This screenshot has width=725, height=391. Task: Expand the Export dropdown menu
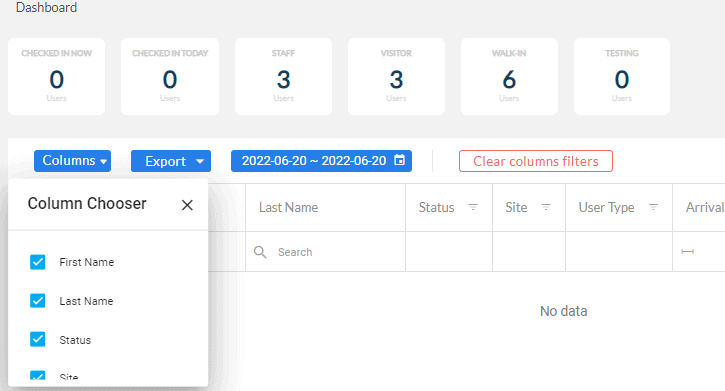tap(171, 161)
